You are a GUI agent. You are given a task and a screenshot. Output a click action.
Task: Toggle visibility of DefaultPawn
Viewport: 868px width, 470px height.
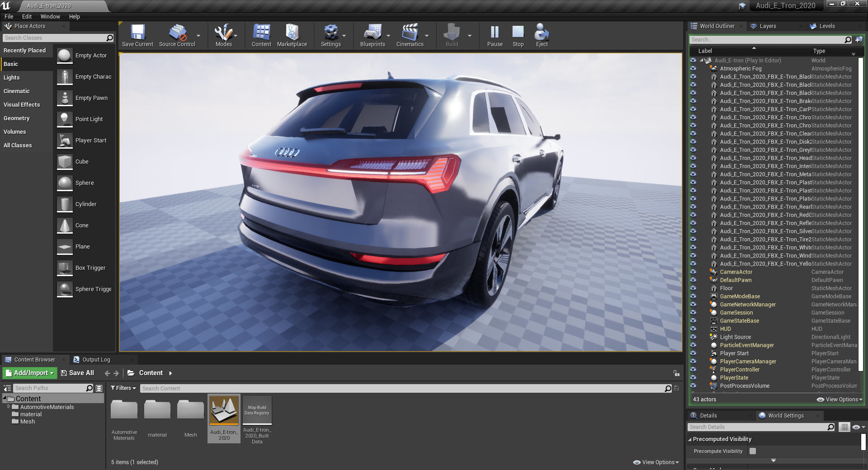click(693, 280)
